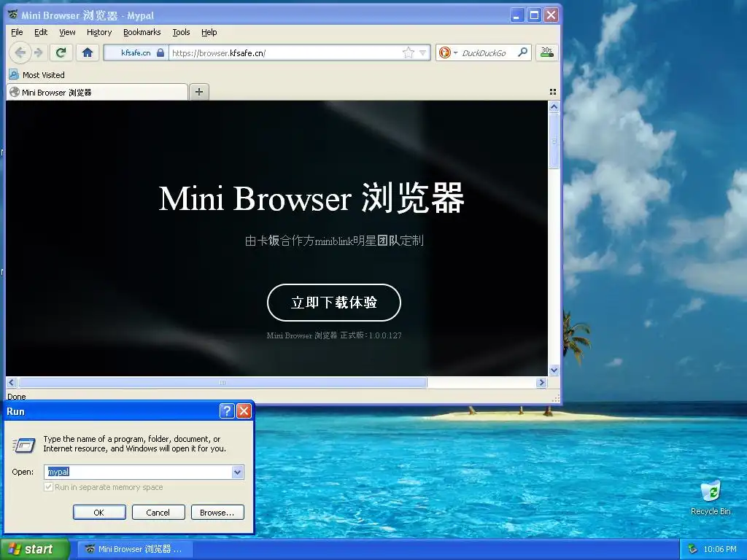Open the Tools menu
Image resolution: width=747 pixels, height=560 pixels.
(181, 32)
